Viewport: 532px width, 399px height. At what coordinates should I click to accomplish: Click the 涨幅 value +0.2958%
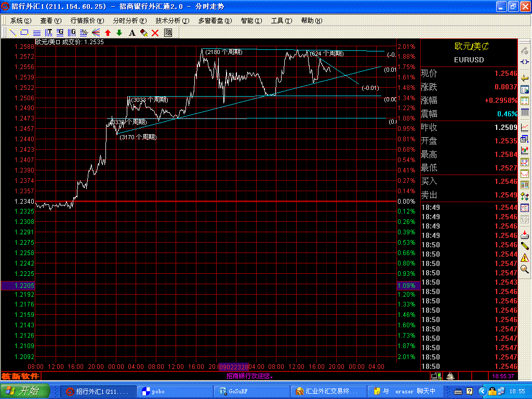[x=500, y=100]
